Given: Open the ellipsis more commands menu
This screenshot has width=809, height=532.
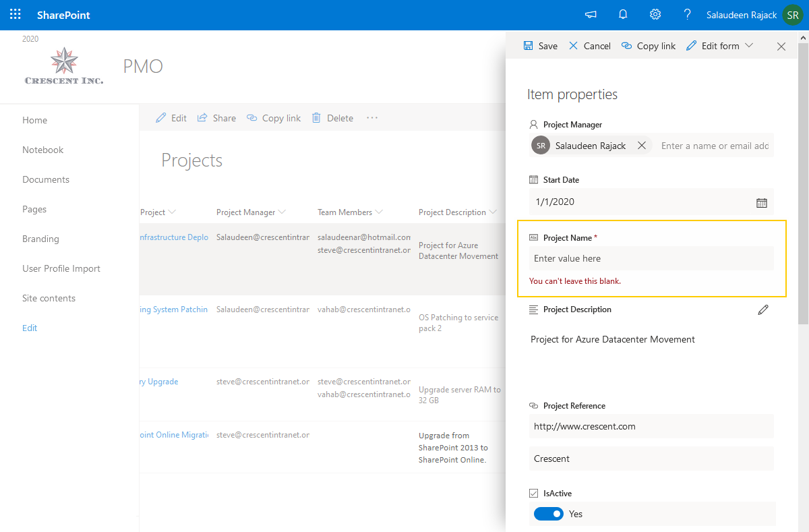Looking at the screenshot, I should 372,117.
